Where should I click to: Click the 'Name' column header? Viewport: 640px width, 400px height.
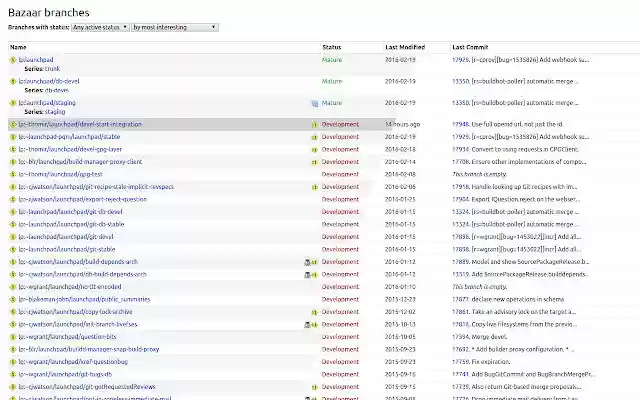pos(18,47)
